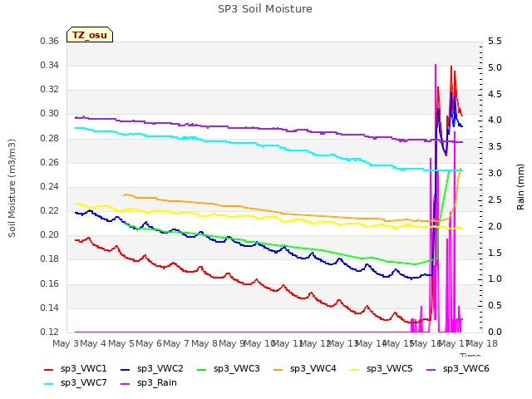Click the 0.0 rain axis tick label
Screen dimensions: 532x399
coord(495,332)
